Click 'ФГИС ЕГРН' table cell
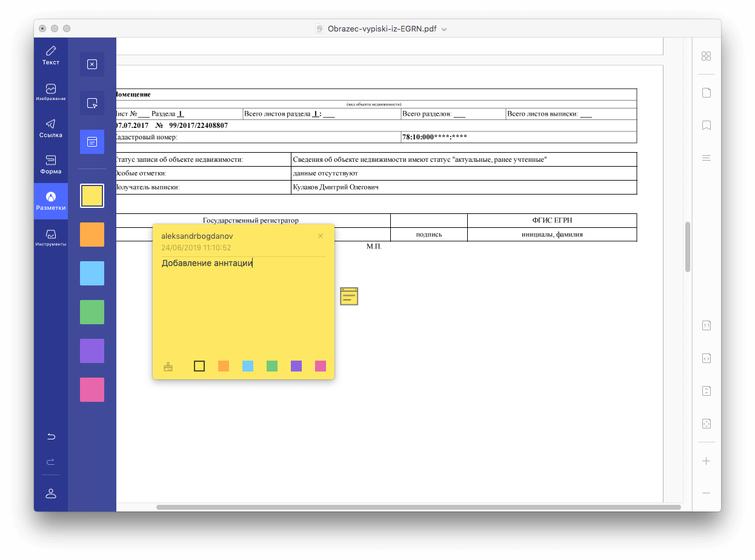The height and width of the screenshot is (560, 755). (x=552, y=220)
